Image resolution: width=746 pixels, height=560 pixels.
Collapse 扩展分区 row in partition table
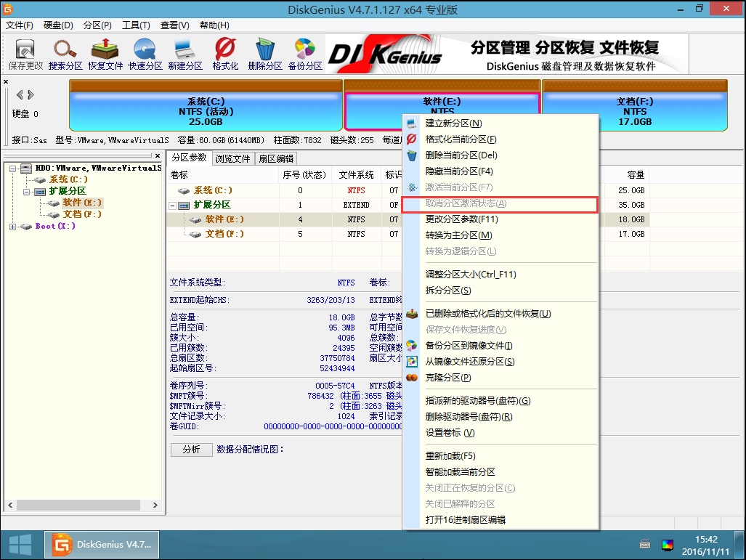(x=173, y=206)
